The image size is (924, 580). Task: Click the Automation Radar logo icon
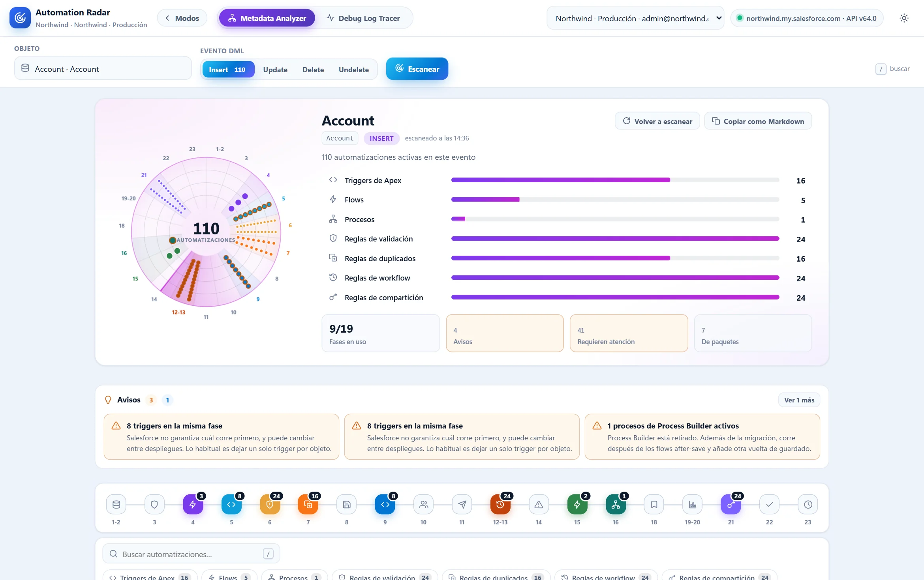point(20,18)
